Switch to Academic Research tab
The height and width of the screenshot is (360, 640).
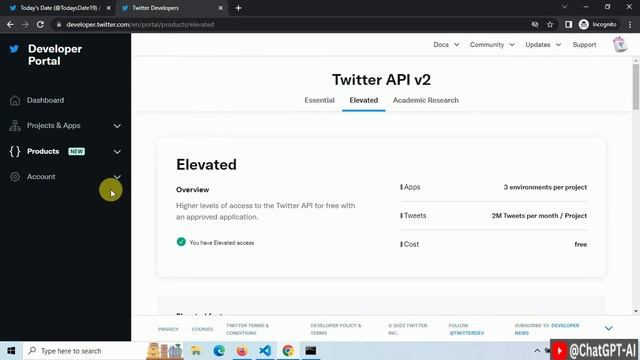[425, 100]
